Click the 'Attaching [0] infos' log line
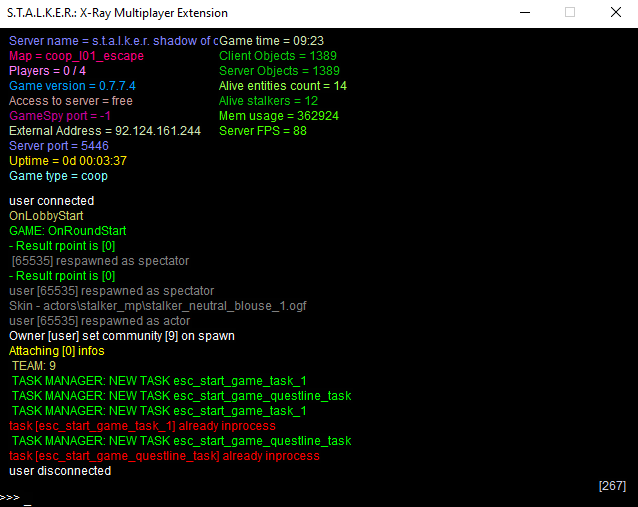 click(56, 351)
